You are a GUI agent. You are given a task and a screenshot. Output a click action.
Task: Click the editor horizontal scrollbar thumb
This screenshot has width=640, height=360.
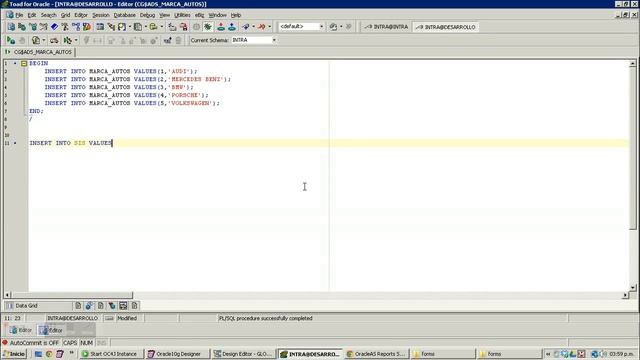[x=72, y=295]
